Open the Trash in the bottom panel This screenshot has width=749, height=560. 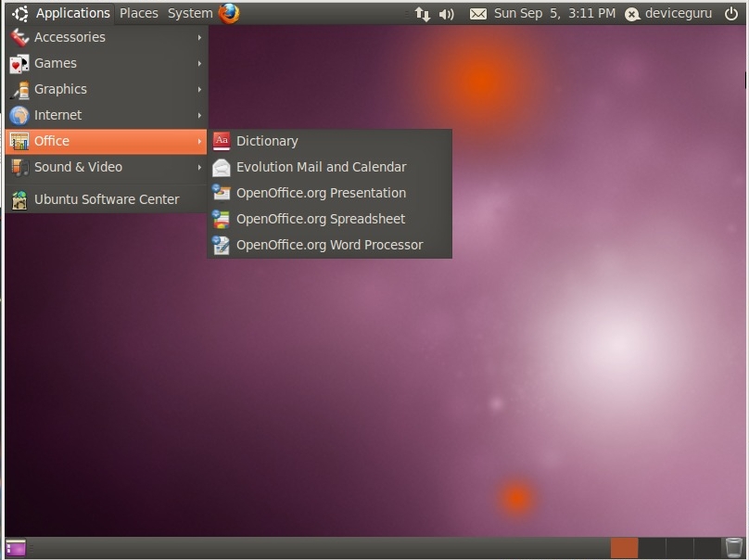point(733,548)
